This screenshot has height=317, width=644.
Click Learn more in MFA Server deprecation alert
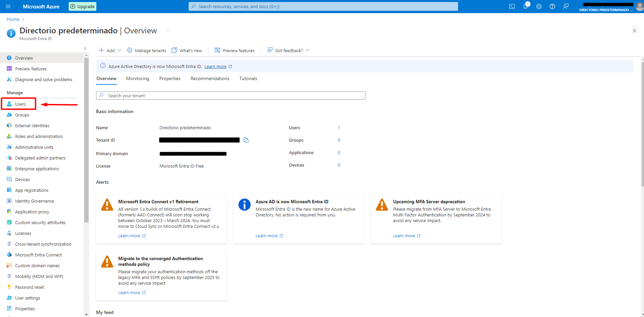click(x=404, y=236)
